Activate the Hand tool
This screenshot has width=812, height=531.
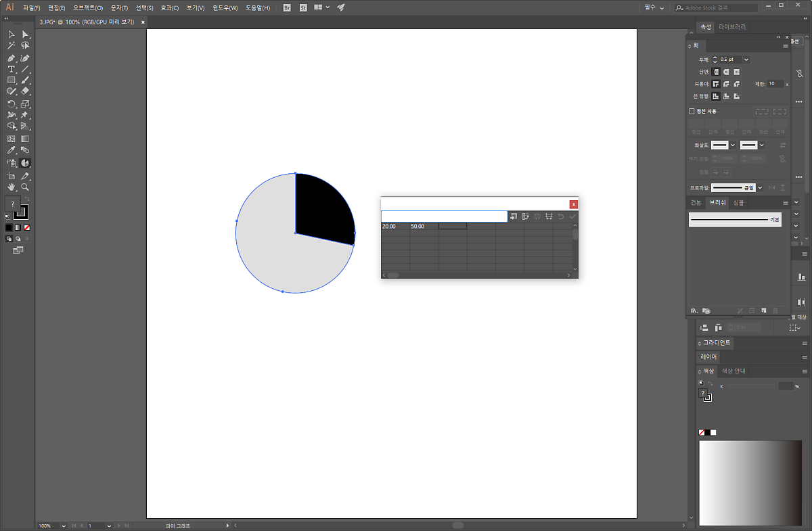point(12,187)
